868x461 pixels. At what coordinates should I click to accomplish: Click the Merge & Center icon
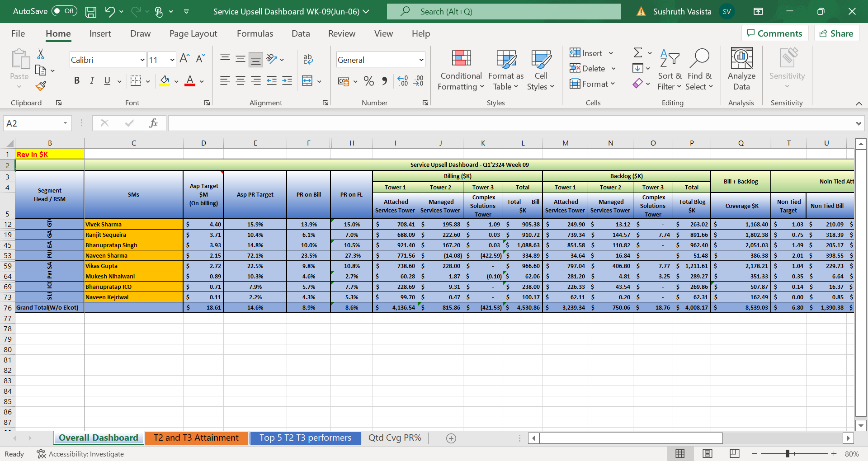[x=307, y=81]
